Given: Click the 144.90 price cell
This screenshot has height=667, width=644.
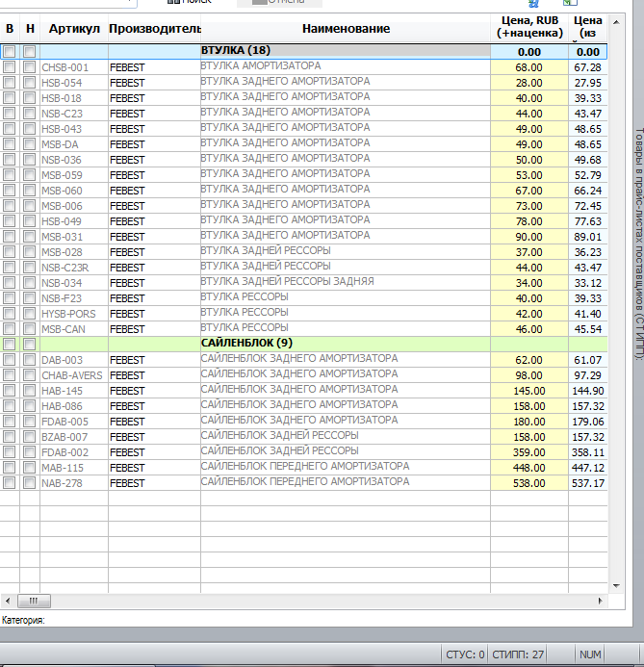Looking at the screenshot, I should coord(588,391).
